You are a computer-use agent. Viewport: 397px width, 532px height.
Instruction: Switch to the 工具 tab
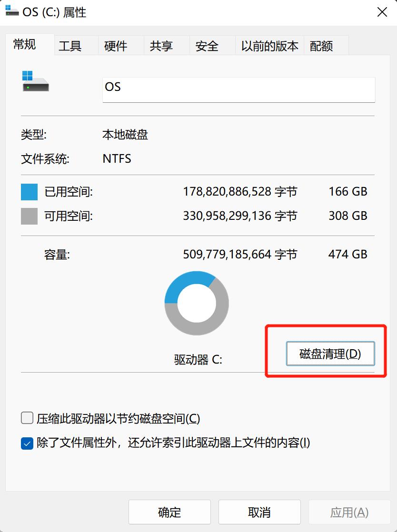coord(69,46)
